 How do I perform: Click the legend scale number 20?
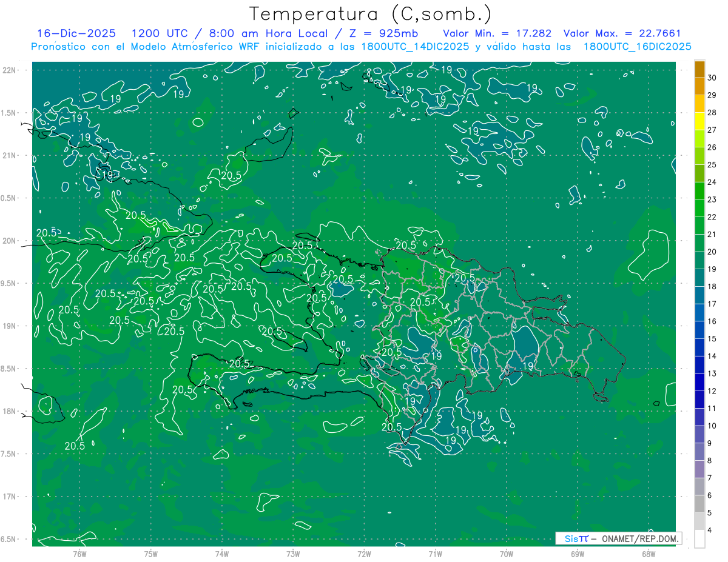712,252
